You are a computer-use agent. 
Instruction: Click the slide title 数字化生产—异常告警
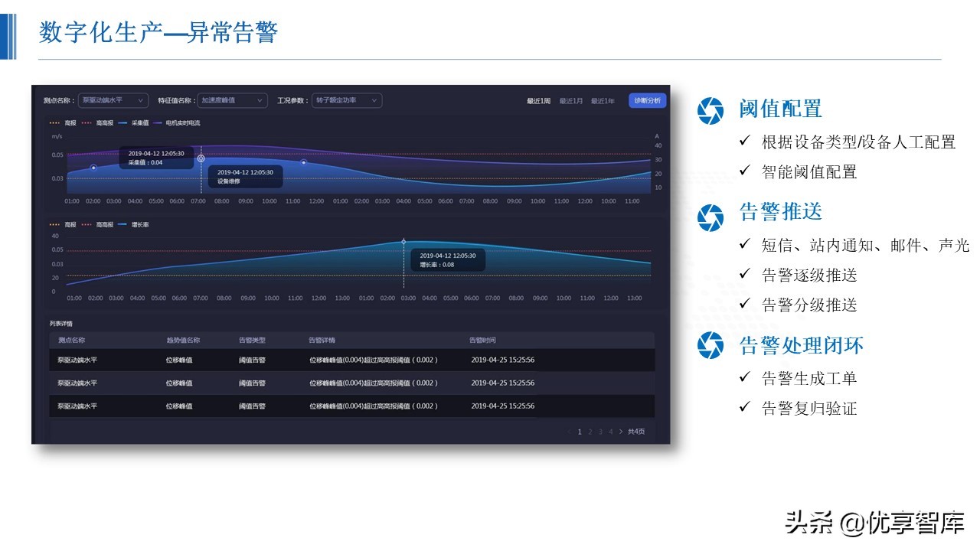pos(158,32)
